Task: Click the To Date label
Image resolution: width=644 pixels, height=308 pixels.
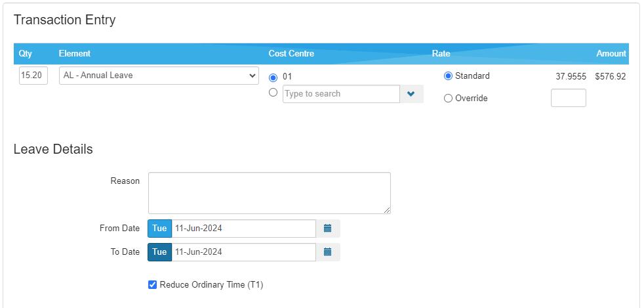Action: pyautogui.click(x=125, y=252)
